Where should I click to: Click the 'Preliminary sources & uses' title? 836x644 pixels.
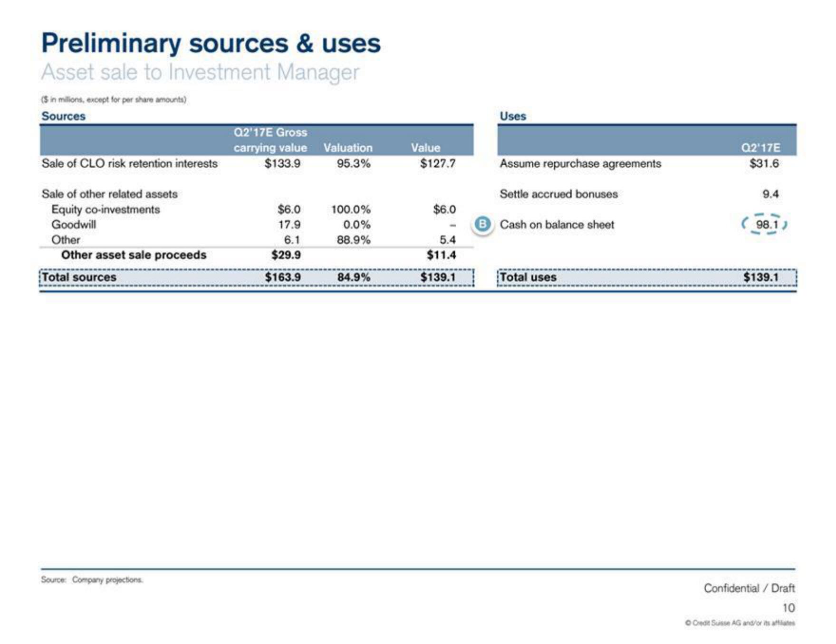coord(211,43)
